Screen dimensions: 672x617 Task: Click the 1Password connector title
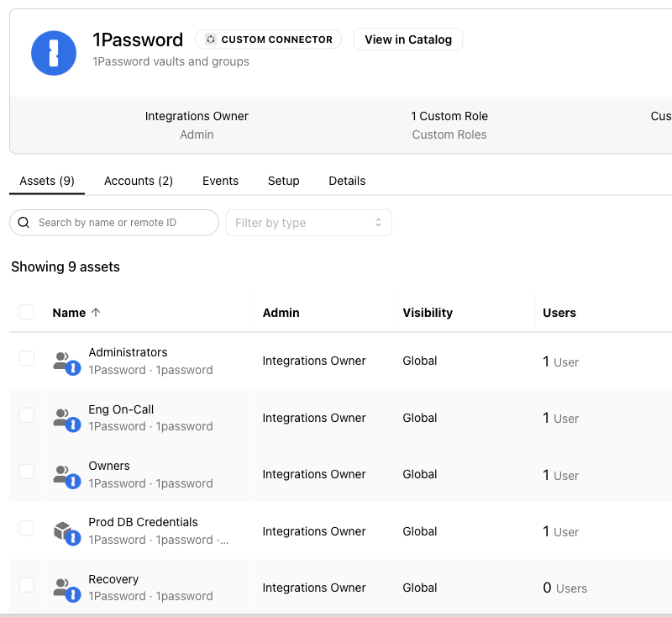[x=138, y=40]
